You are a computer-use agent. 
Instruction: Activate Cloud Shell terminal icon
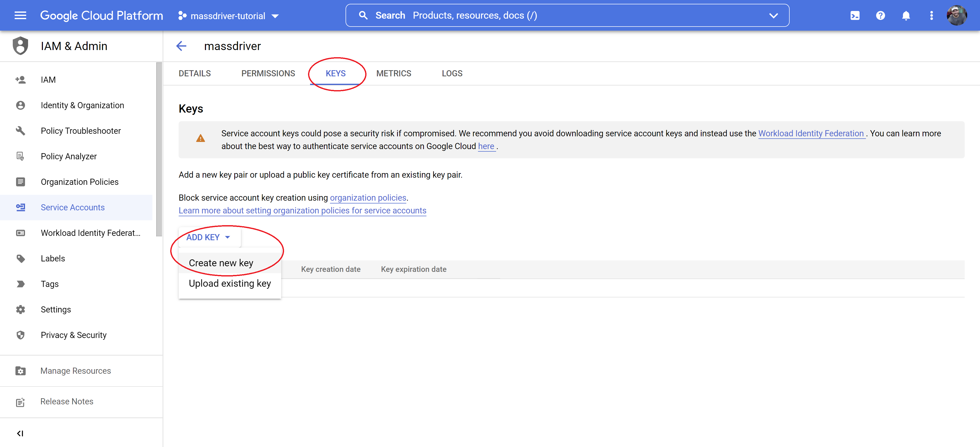coord(855,16)
